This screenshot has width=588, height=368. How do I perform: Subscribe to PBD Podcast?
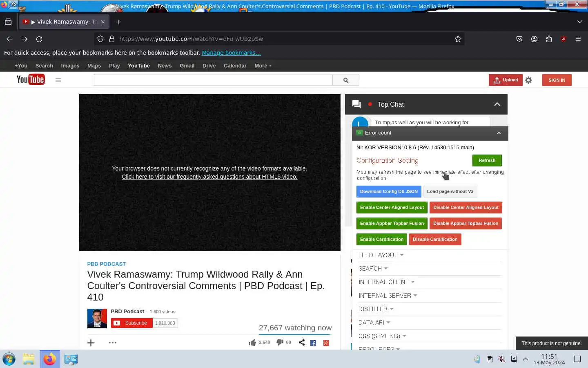[131, 323]
